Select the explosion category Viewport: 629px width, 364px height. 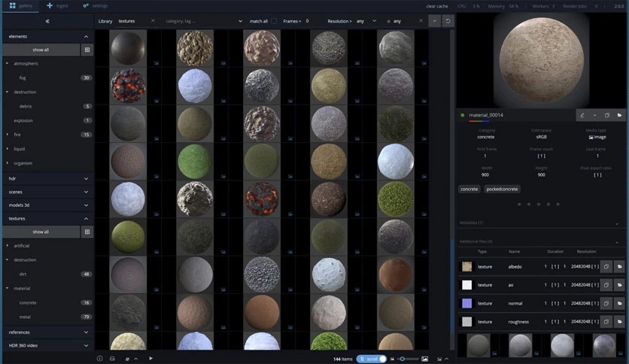(x=23, y=120)
